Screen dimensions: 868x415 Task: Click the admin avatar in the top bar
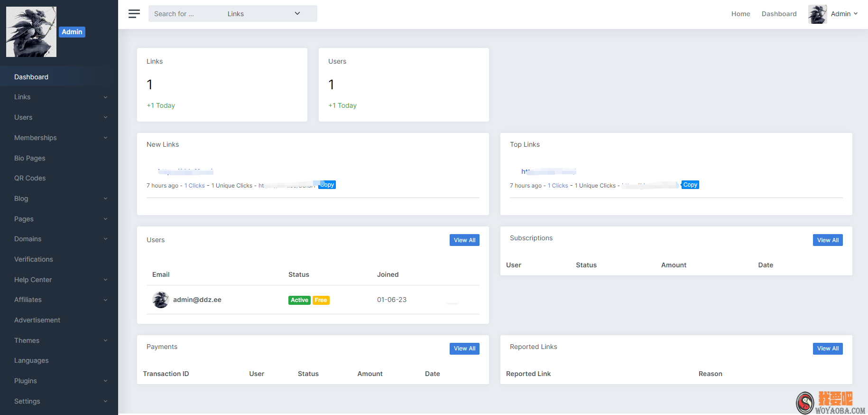click(818, 14)
